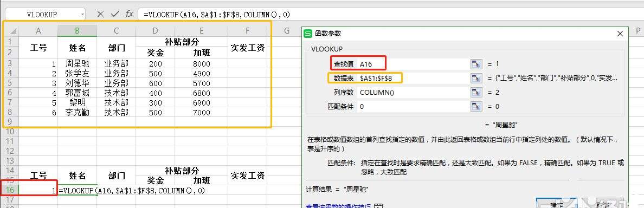Click the 确定 button in the dialog

coord(557,204)
